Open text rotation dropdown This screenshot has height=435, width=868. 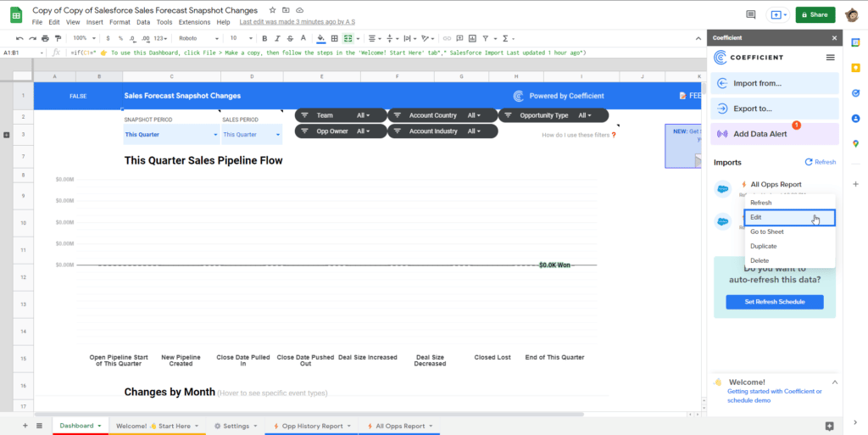[427, 38]
